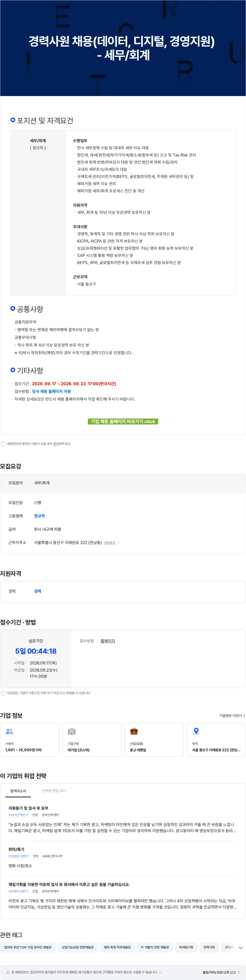This screenshot has height=980, width=246.
Task: Click the 홈페이지 application method link
Action: 108,641
